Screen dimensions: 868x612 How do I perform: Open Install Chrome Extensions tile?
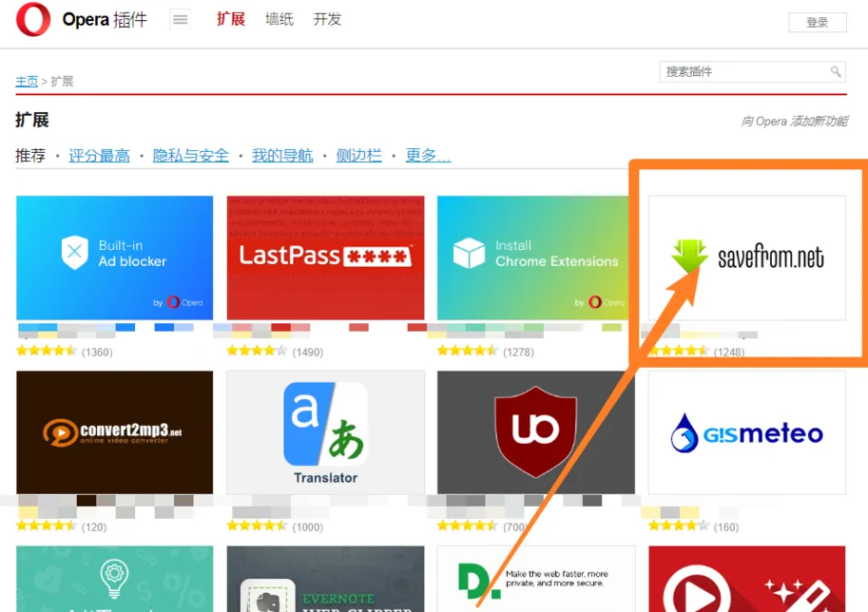coord(535,258)
